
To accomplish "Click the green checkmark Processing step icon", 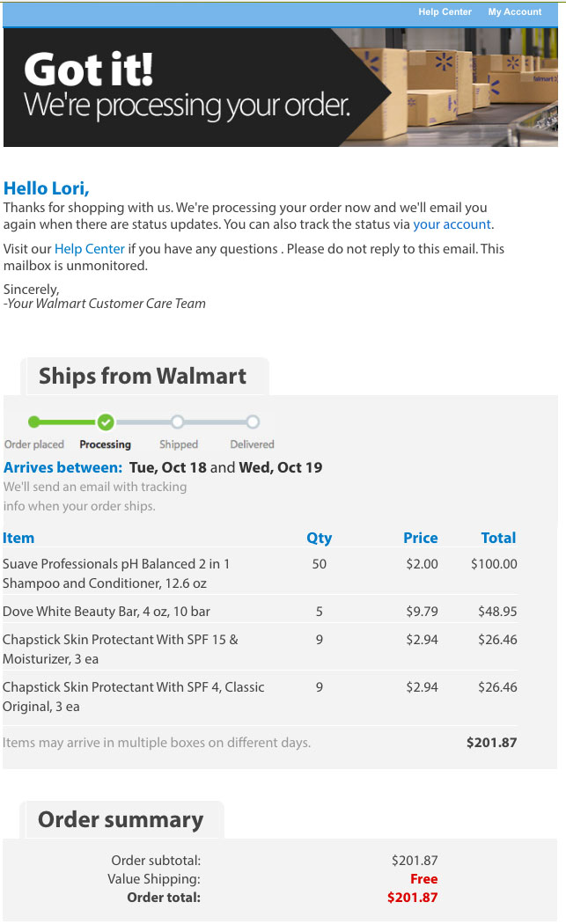I will coord(106,422).
